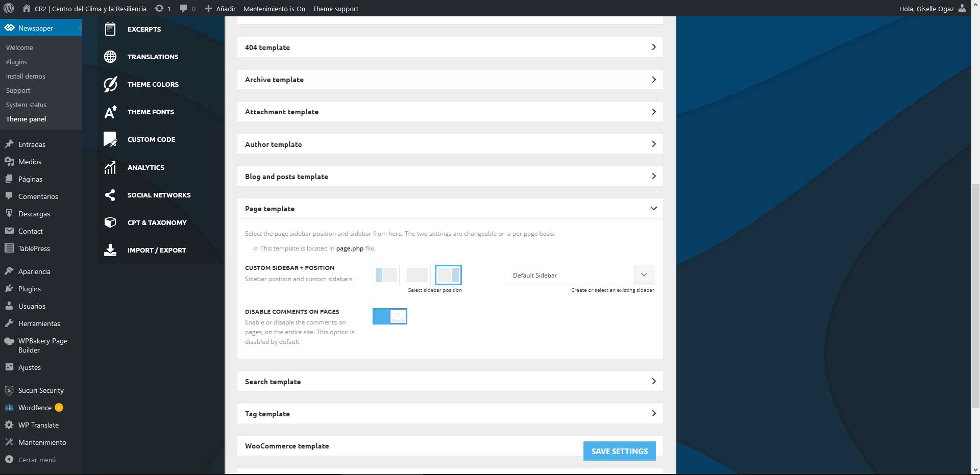Click the Theme Fonts icon
The image size is (980, 475).
click(110, 112)
